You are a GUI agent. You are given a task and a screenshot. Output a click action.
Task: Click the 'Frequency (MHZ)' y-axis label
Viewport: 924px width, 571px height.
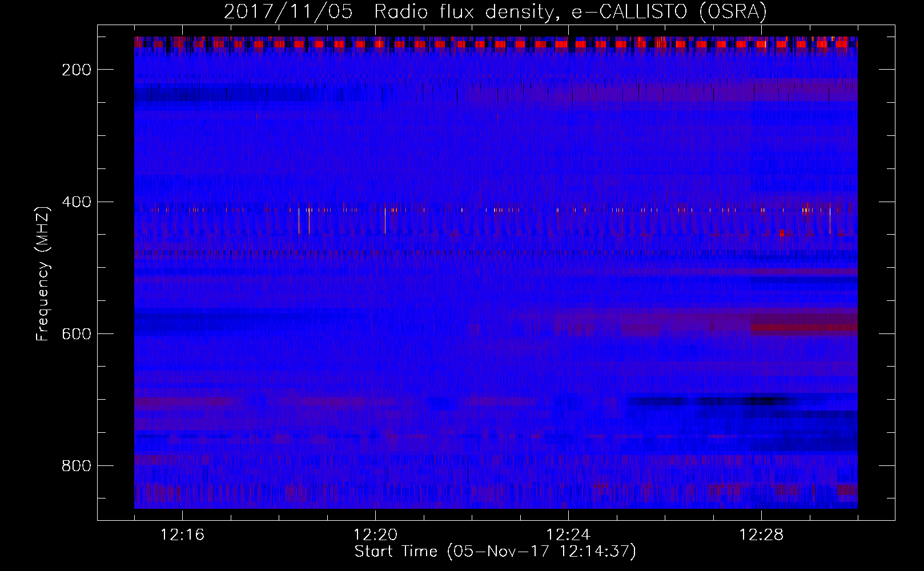43,274
